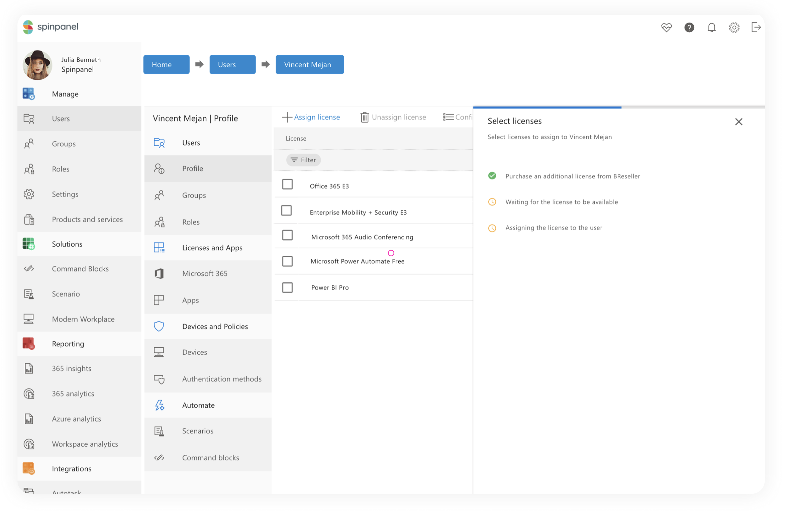793x532 pixels.
Task: Click the 365 analytics icon
Action: tap(29, 393)
